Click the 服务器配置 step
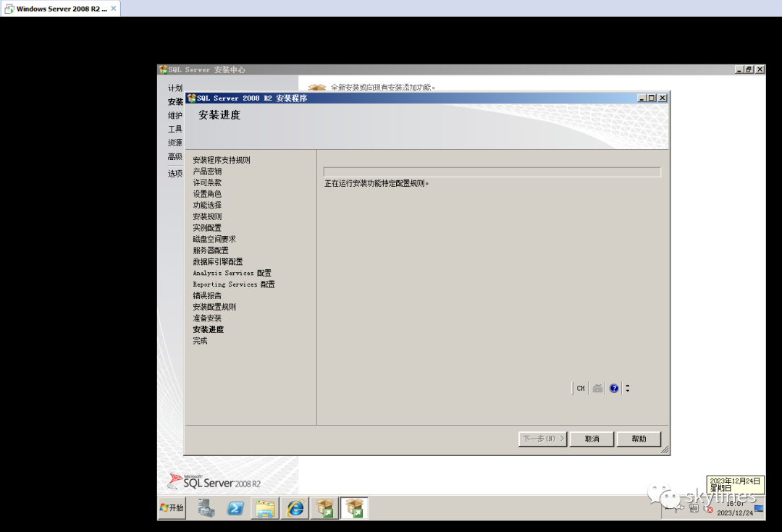Viewport: 782px width, 532px height. [211, 250]
